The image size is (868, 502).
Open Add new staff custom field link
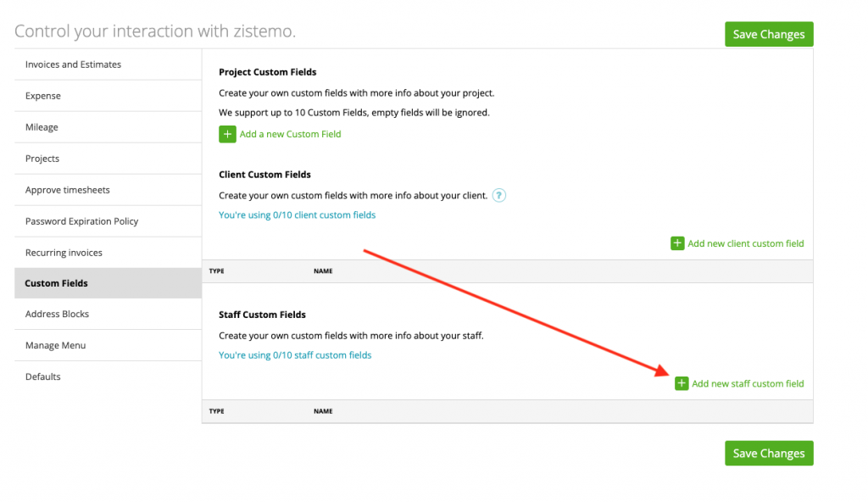tap(748, 383)
